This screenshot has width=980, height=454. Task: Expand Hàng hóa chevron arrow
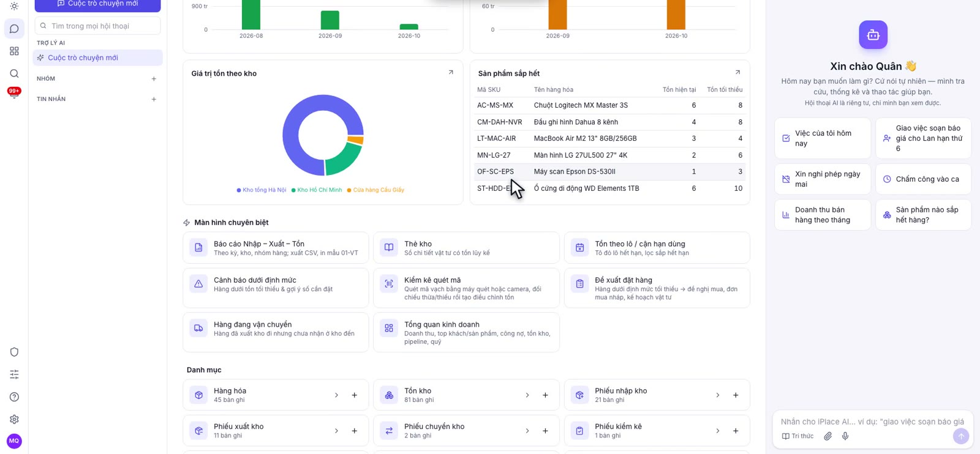click(x=336, y=395)
